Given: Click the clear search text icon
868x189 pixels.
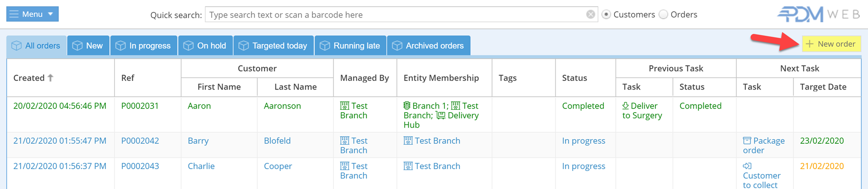Looking at the screenshot, I should (x=590, y=14).
